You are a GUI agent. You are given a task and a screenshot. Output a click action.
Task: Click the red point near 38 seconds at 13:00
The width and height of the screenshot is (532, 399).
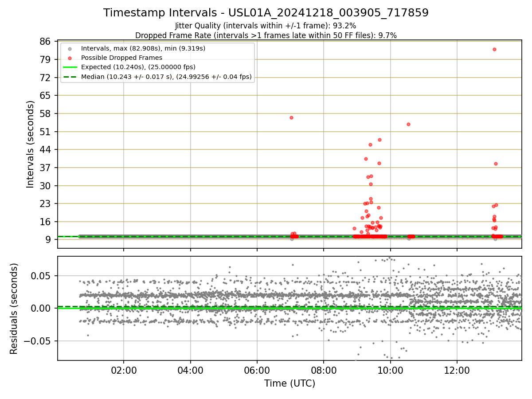[496, 164]
